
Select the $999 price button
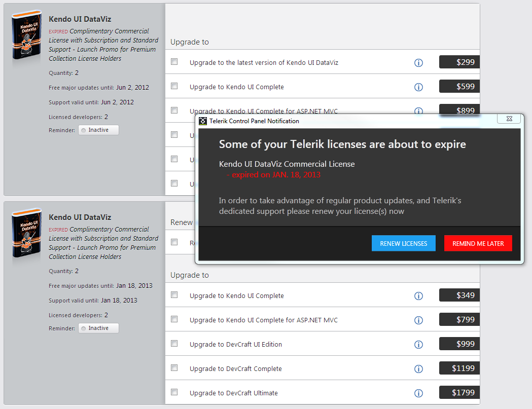tap(459, 344)
